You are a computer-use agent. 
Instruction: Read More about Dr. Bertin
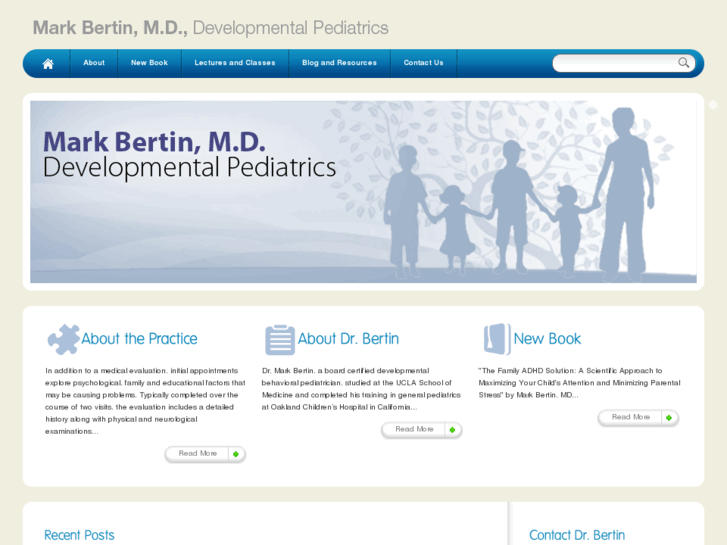[x=421, y=430]
